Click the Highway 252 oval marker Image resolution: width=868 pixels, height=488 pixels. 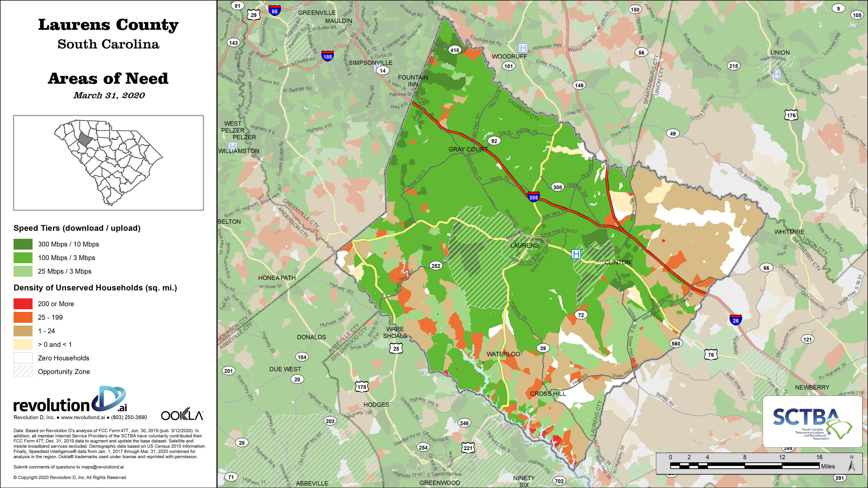pos(436,265)
